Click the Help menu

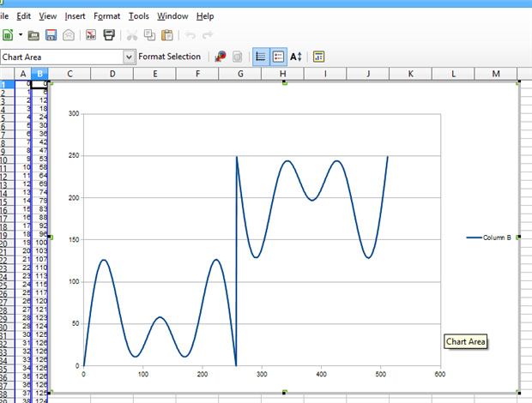click(x=205, y=15)
